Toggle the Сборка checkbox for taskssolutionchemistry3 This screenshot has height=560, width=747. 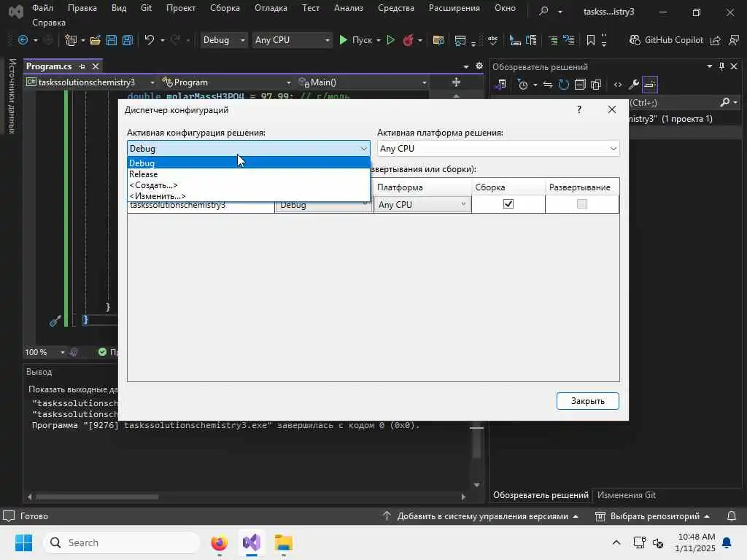coord(508,204)
